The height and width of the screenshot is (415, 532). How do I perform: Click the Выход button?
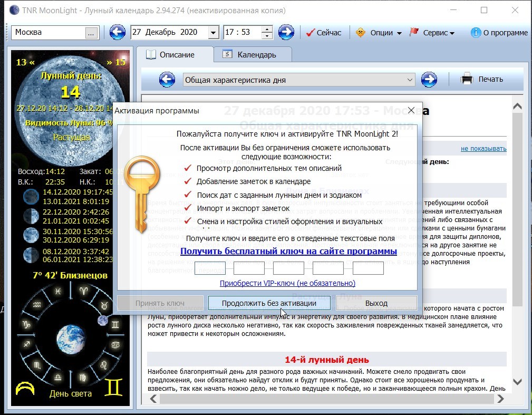click(376, 303)
